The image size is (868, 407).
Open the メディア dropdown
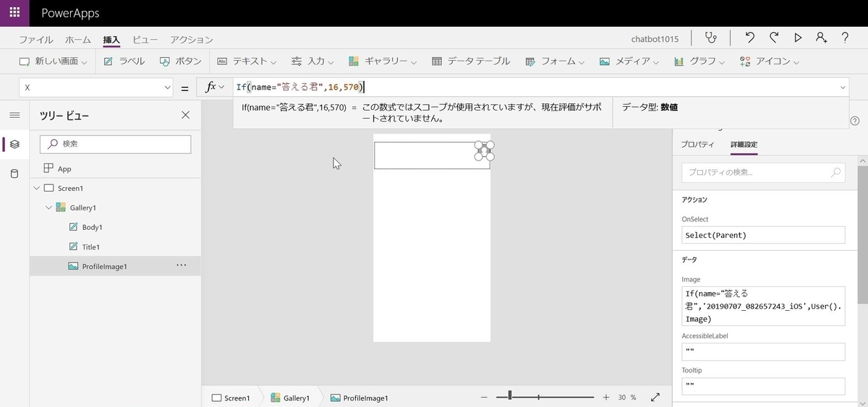click(629, 61)
